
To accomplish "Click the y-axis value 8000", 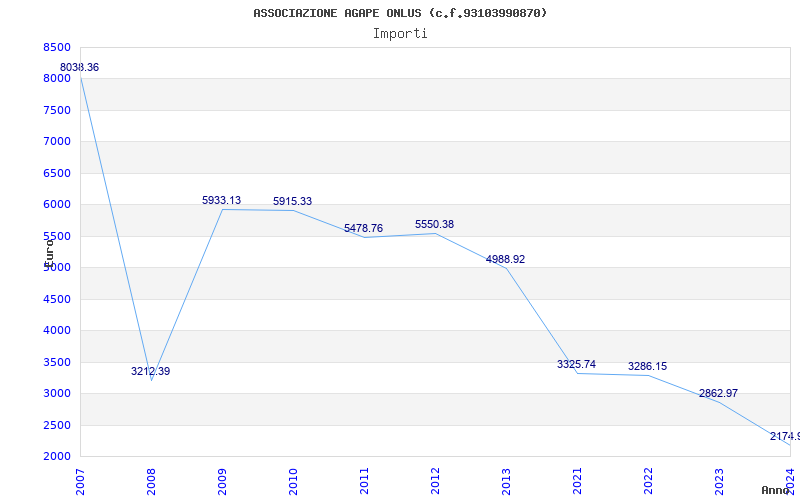I will pyautogui.click(x=57, y=79).
